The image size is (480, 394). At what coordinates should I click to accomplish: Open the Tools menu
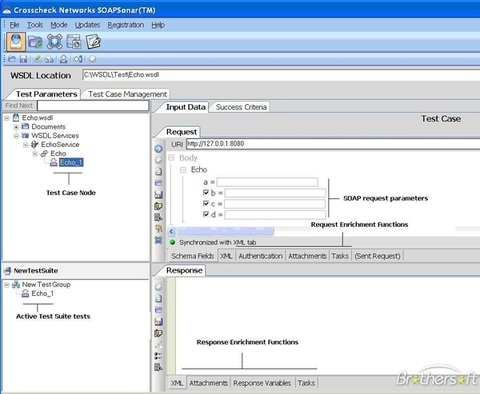[35, 25]
